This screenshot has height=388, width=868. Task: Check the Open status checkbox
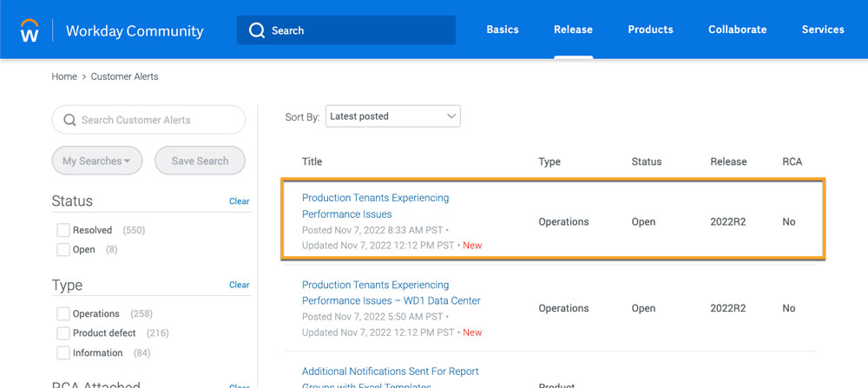[x=63, y=250]
